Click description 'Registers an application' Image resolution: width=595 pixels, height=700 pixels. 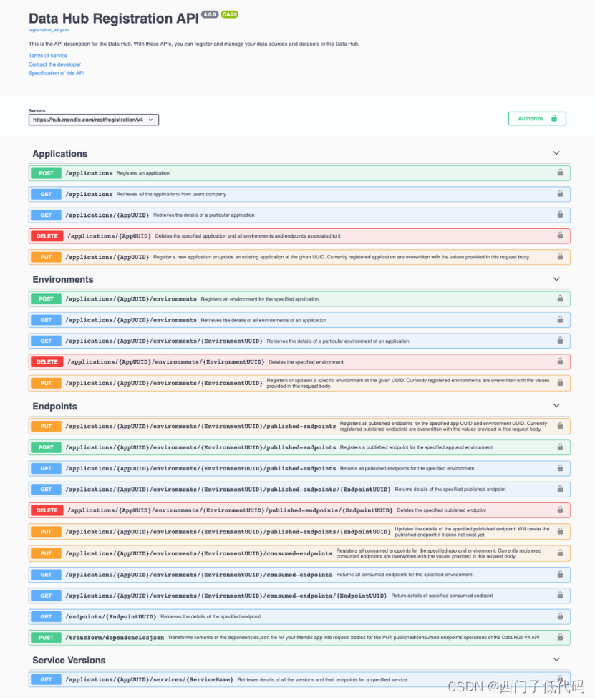(x=143, y=173)
